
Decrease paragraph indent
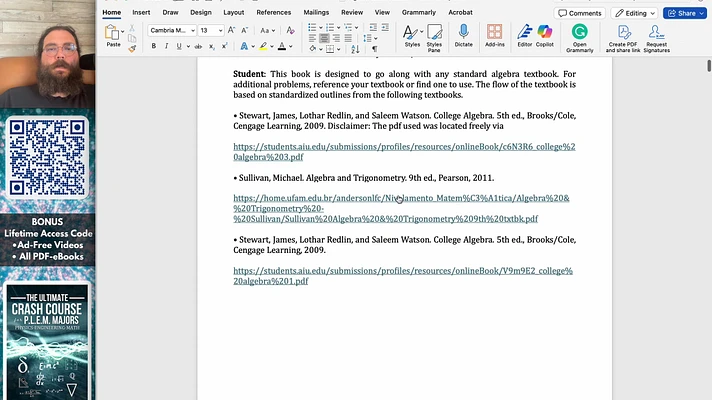point(373,28)
